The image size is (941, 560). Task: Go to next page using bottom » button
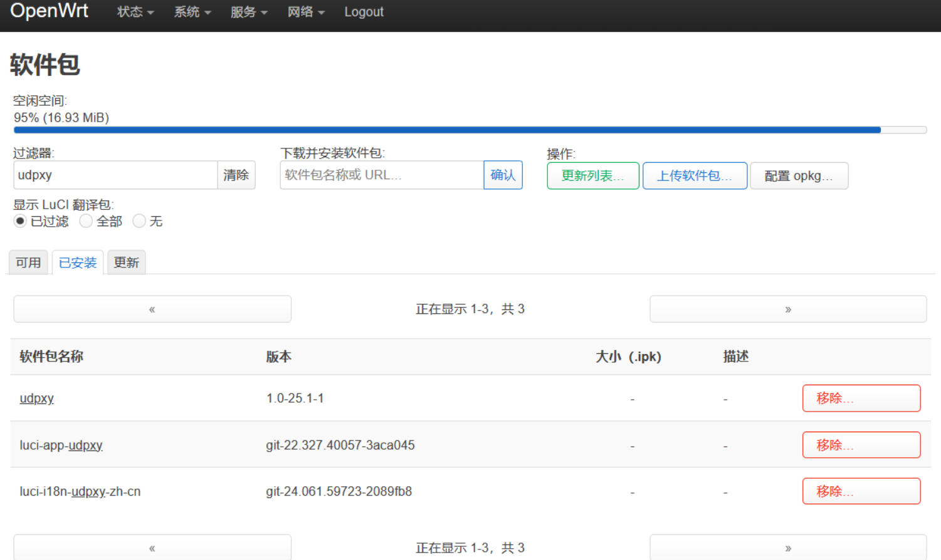788,547
